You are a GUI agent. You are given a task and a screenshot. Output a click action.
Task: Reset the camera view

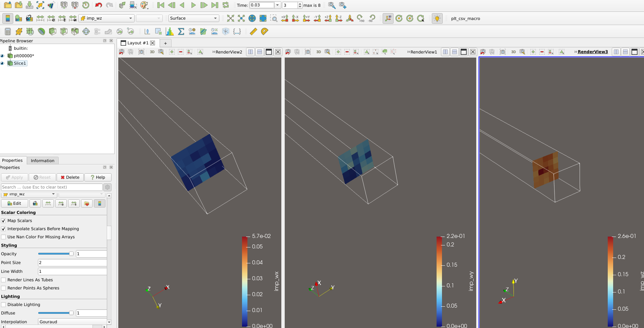coord(230,18)
